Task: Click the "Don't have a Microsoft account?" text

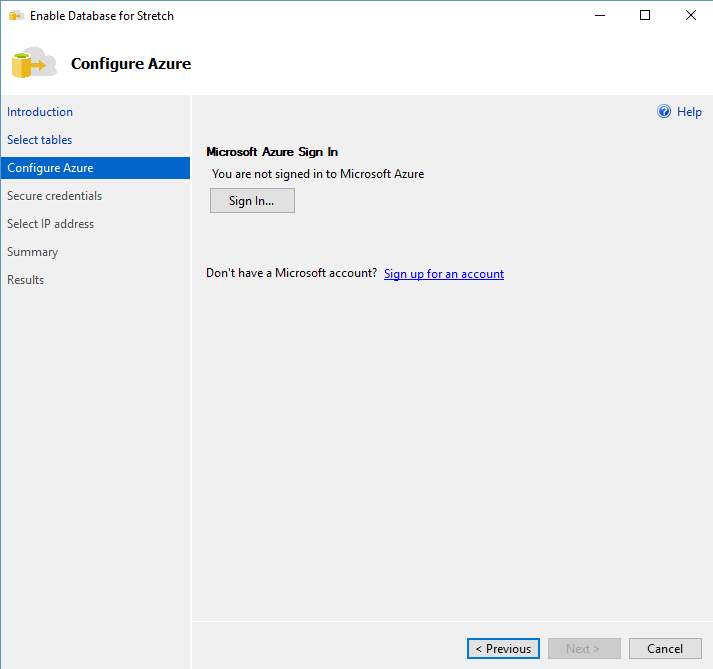Action: pos(291,273)
